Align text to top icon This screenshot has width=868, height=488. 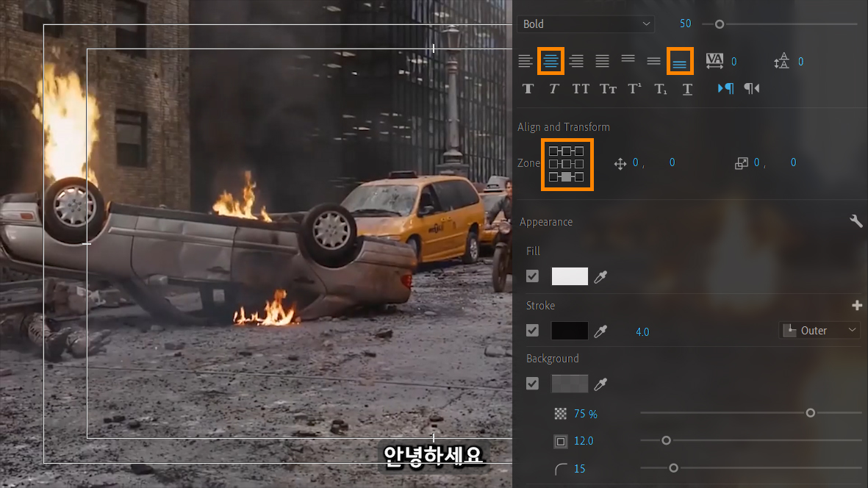point(628,58)
